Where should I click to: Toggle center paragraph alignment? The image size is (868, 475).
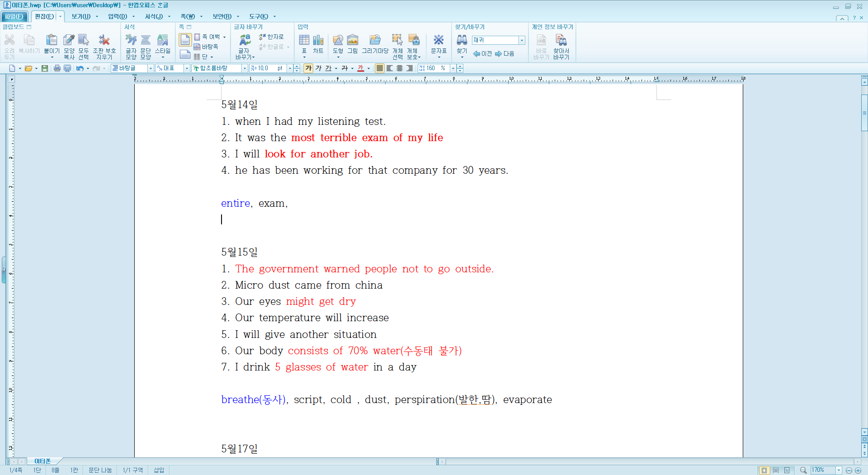coord(400,68)
